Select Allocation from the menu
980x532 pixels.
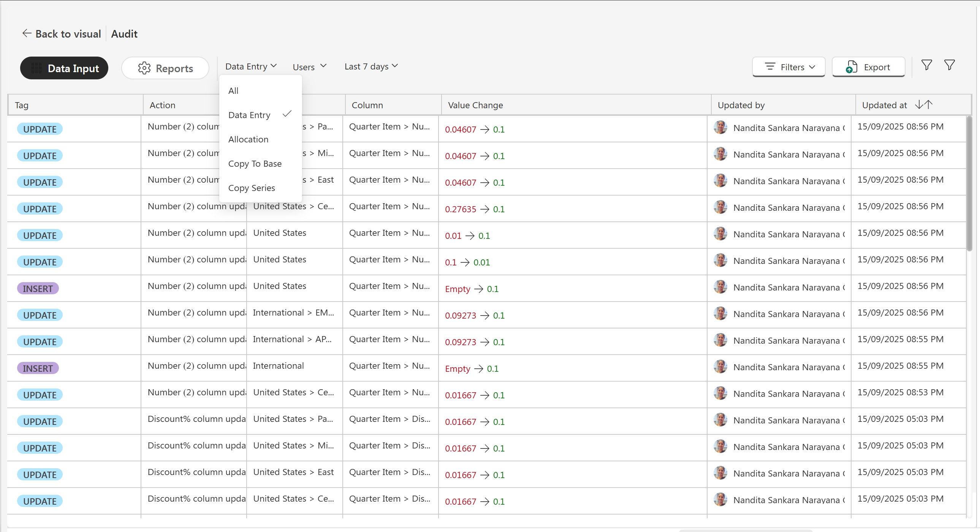pyautogui.click(x=248, y=139)
